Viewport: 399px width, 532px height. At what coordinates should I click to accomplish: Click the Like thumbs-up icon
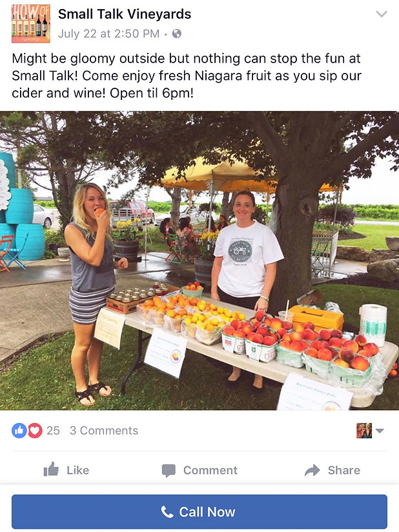pyautogui.click(x=51, y=469)
